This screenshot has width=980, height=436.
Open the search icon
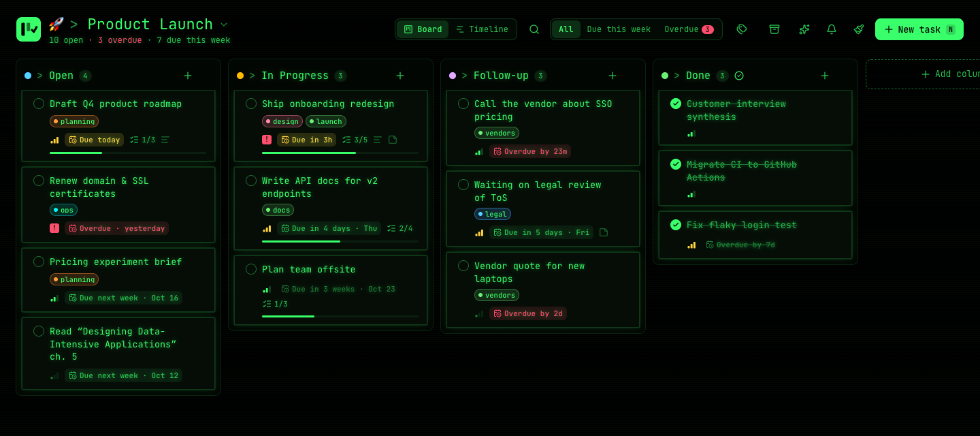534,29
